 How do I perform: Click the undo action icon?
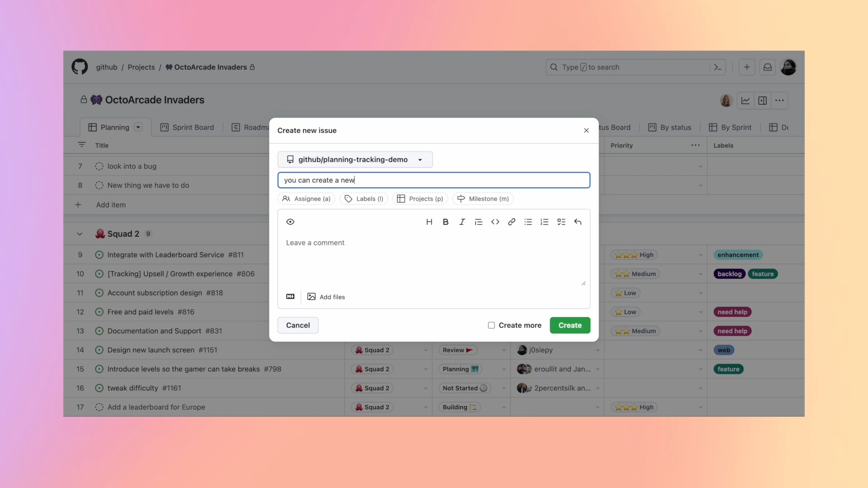[x=576, y=222]
